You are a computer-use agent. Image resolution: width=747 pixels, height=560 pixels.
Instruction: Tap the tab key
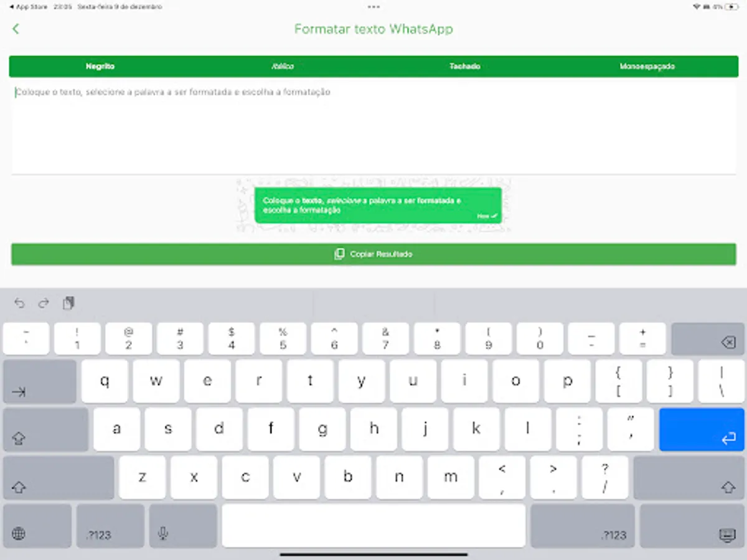(x=40, y=381)
